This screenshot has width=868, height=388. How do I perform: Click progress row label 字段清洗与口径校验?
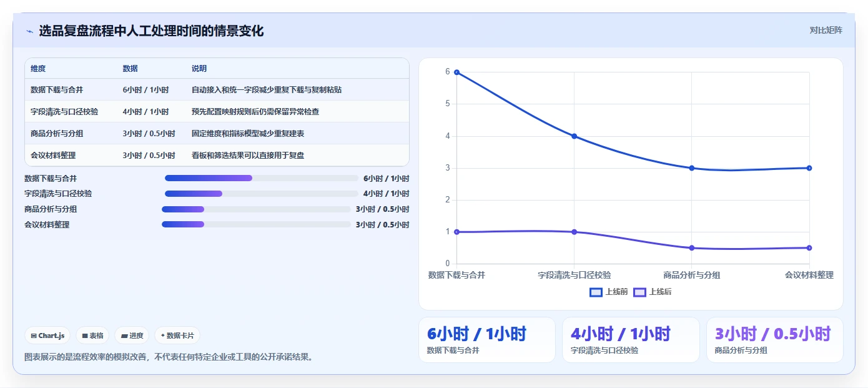click(x=58, y=194)
